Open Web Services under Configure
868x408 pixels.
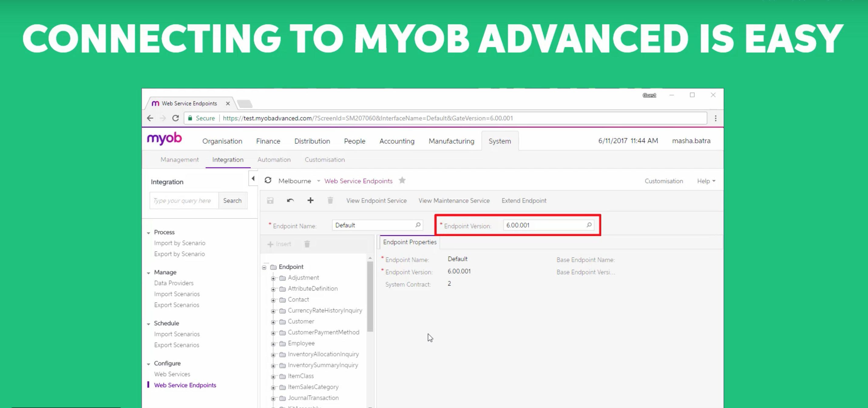click(x=172, y=374)
